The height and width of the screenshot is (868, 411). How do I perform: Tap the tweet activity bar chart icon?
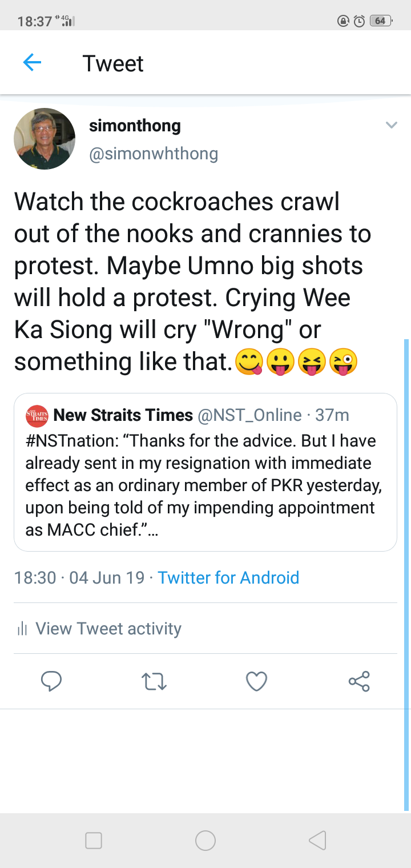click(22, 629)
